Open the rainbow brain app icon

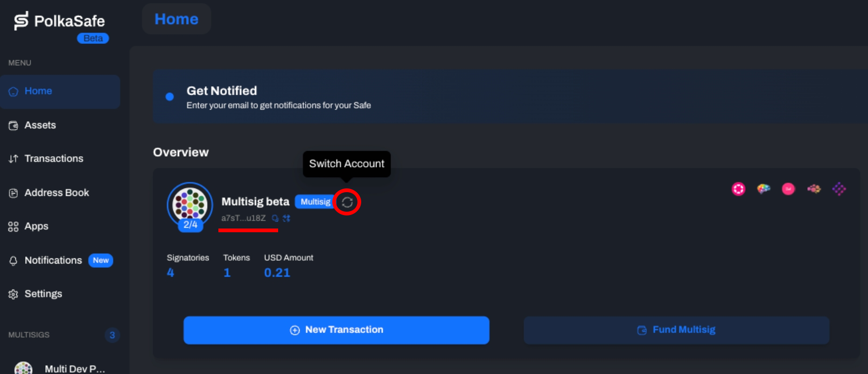(763, 189)
